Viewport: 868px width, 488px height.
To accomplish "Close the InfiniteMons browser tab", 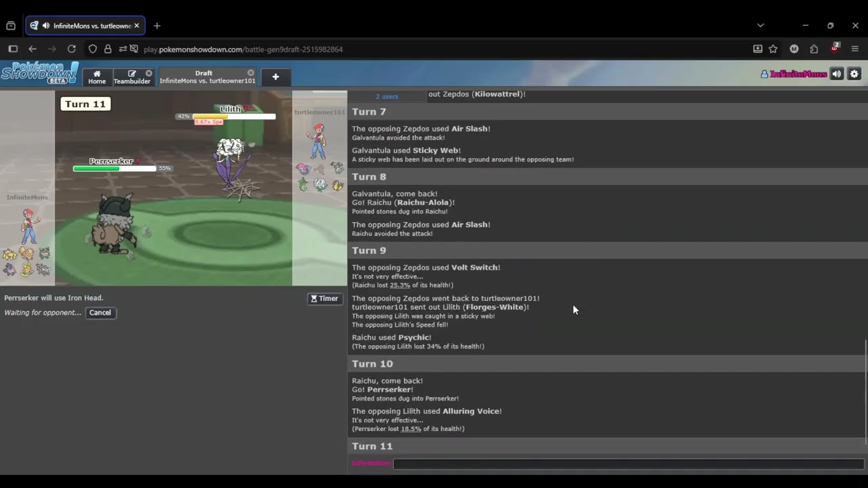I will point(136,26).
